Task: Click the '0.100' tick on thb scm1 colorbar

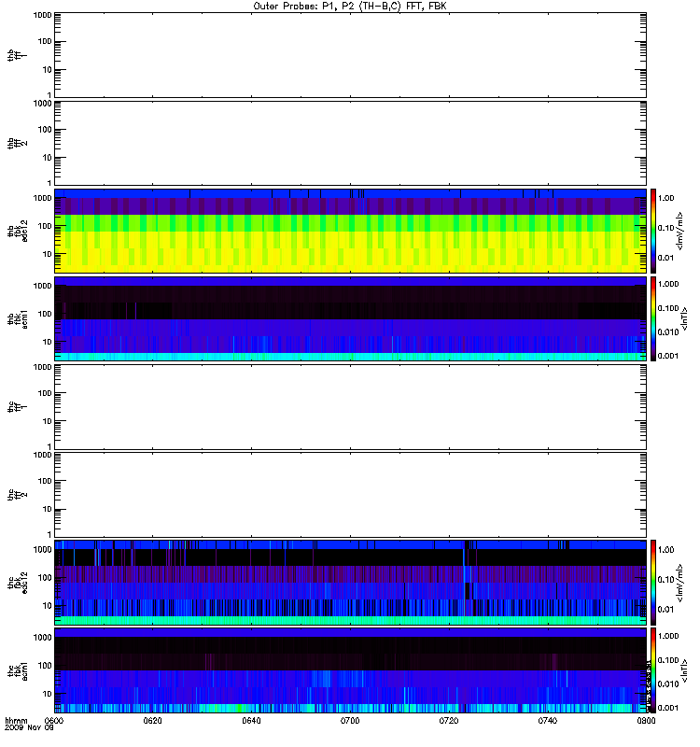Action: click(x=668, y=308)
